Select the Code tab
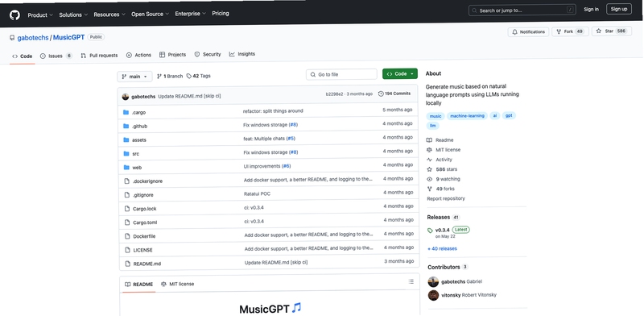 (x=23, y=56)
